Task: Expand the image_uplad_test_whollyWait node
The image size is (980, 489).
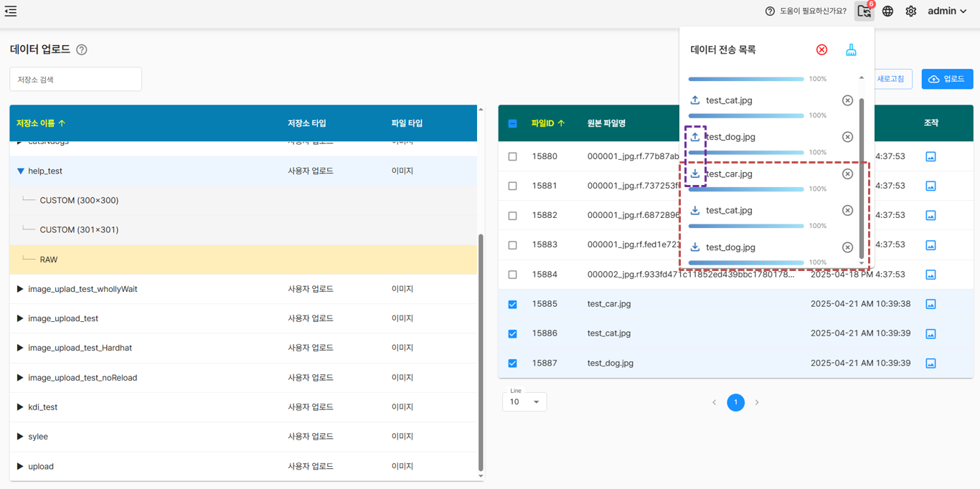Action: point(20,289)
